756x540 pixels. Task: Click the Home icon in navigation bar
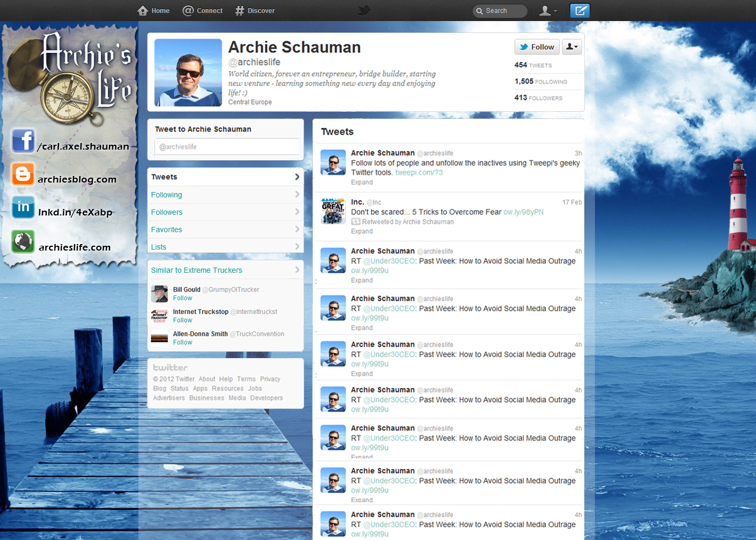click(x=143, y=11)
